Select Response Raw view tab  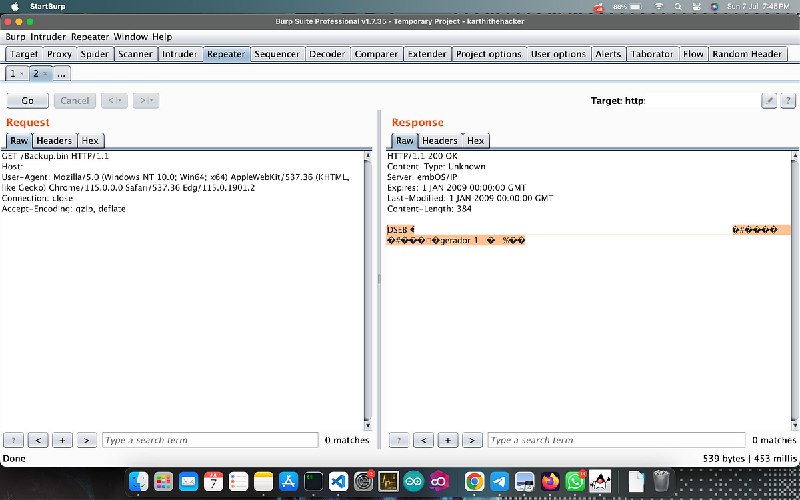405,141
